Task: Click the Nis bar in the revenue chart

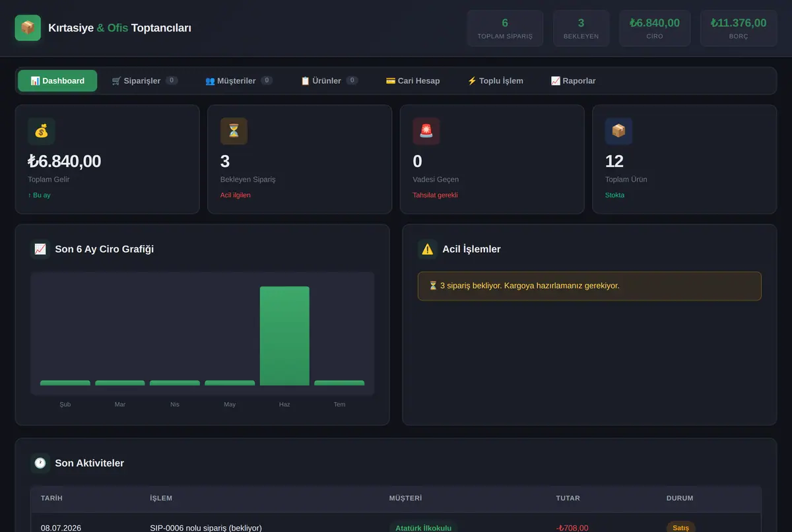Action: click(175, 383)
